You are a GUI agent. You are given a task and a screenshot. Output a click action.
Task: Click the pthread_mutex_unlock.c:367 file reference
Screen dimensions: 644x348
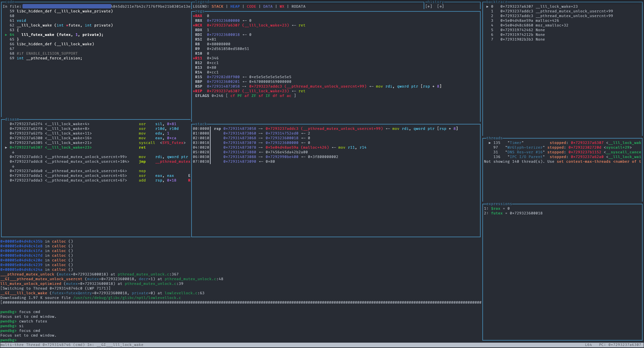pyautogui.click(x=148, y=275)
